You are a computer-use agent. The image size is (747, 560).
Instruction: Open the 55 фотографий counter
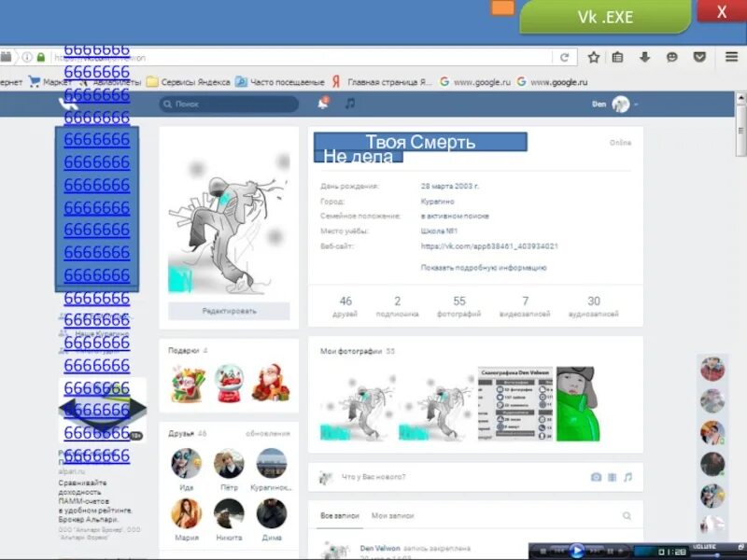pos(458,306)
